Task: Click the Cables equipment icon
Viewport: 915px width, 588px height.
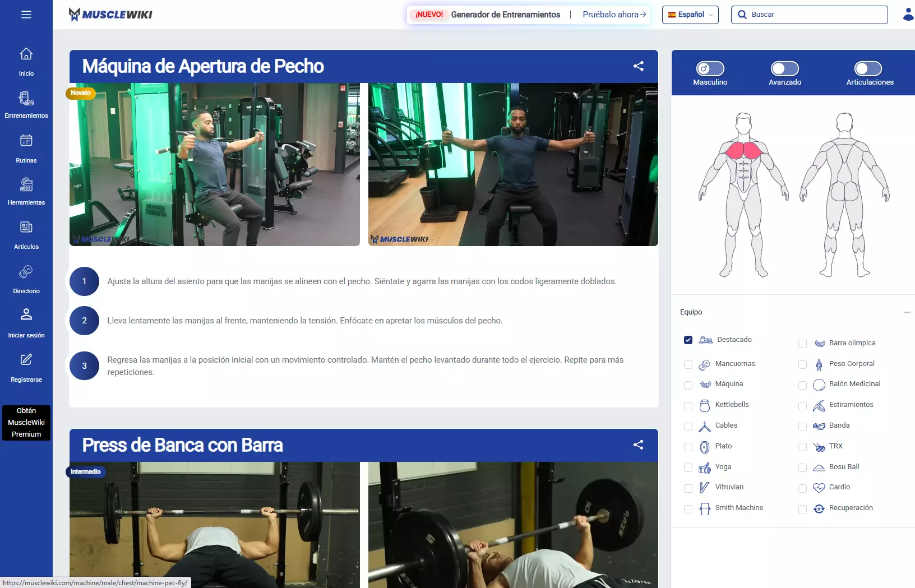Action: 705,427
